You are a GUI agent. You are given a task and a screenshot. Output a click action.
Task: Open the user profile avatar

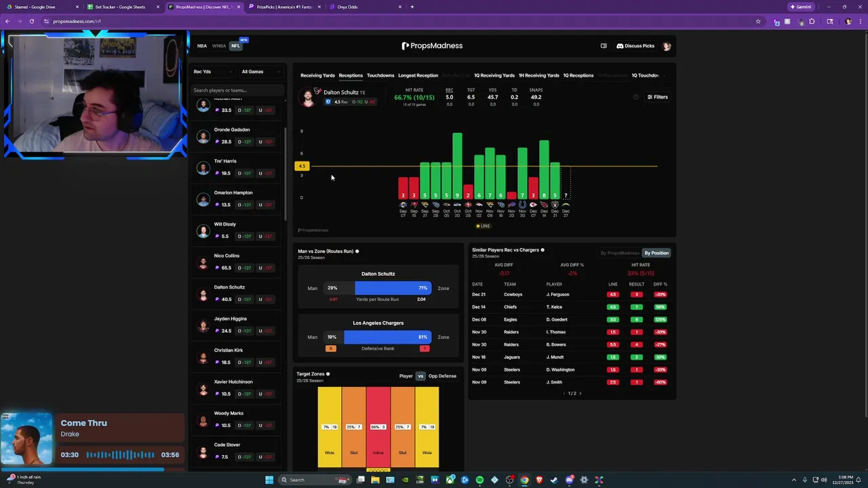click(667, 46)
